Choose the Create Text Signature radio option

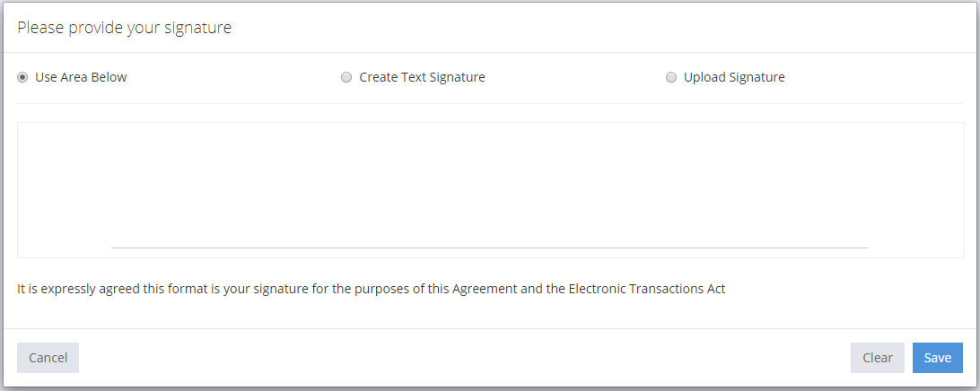click(x=346, y=77)
